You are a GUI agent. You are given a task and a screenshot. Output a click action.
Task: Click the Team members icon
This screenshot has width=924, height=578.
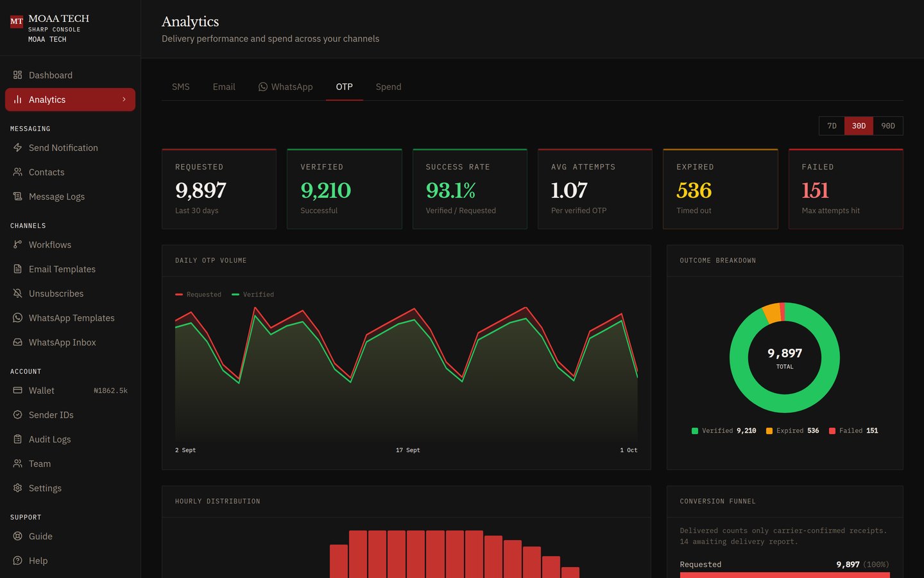[17, 464]
